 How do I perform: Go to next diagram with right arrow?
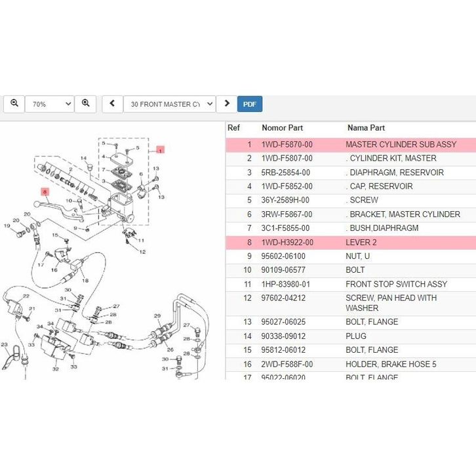point(227,104)
